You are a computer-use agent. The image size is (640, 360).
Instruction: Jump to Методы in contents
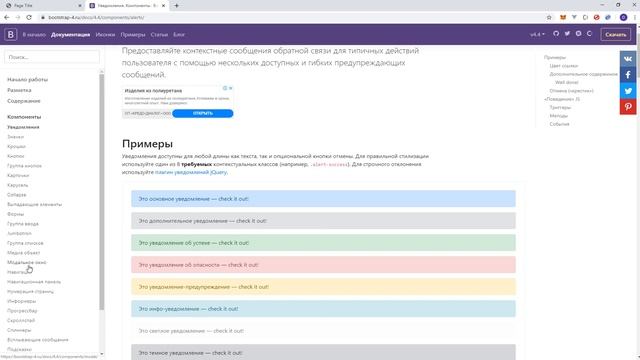[558, 116]
